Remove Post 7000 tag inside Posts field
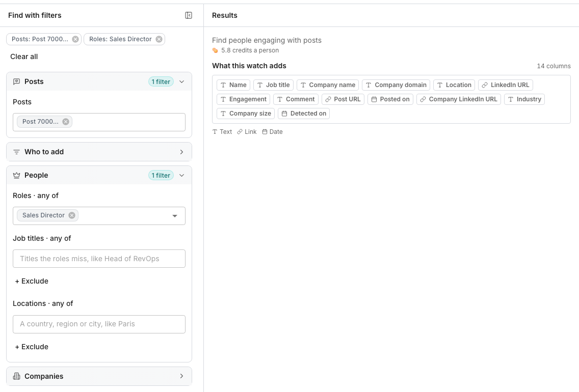The height and width of the screenshot is (392, 579). pyautogui.click(x=66, y=122)
